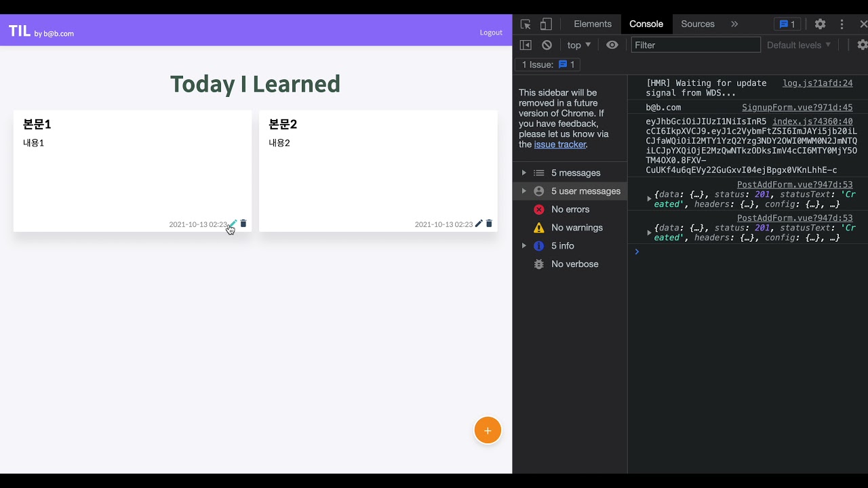Hide the console sidebar panel
Screen dimensions: 868x488
(526, 45)
